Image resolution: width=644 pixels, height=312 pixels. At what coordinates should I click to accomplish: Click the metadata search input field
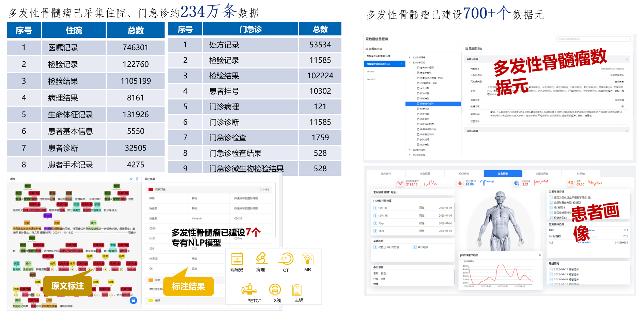pos(595,39)
